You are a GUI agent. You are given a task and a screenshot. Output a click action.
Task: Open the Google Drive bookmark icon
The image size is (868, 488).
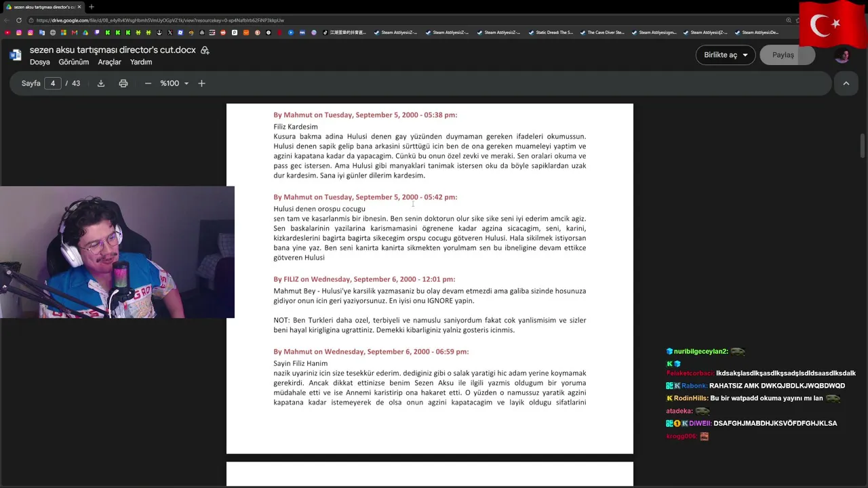click(85, 33)
